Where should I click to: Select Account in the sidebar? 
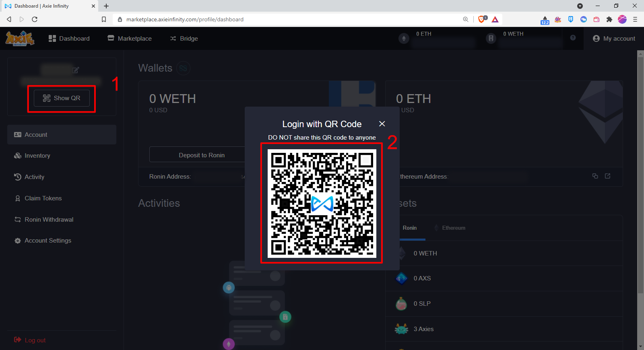62,134
